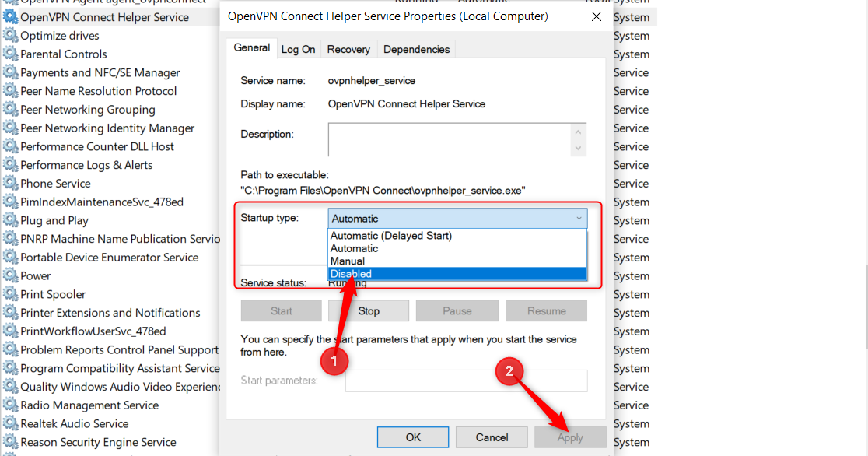Pick the plain Automatic option in list
The height and width of the screenshot is (456, 868).
[457, 248]
